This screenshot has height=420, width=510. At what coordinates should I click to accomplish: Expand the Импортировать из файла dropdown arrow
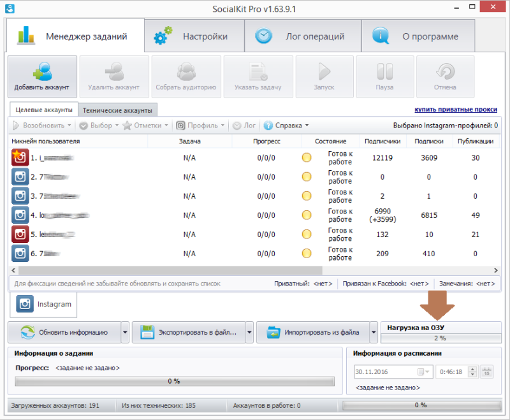pyautogui.click(x=374, y=332)
